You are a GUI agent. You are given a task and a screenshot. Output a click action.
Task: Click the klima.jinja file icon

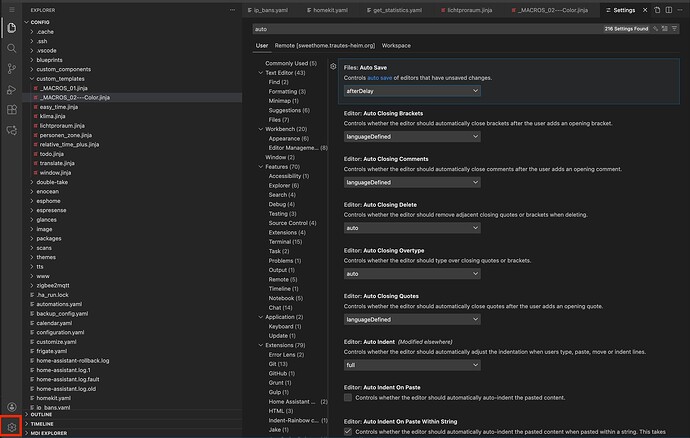click(x=36, y=116)
